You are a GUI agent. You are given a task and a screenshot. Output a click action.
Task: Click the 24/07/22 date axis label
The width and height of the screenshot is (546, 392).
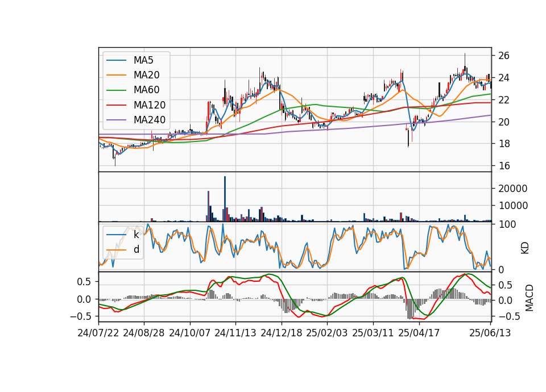coord(98,333)
